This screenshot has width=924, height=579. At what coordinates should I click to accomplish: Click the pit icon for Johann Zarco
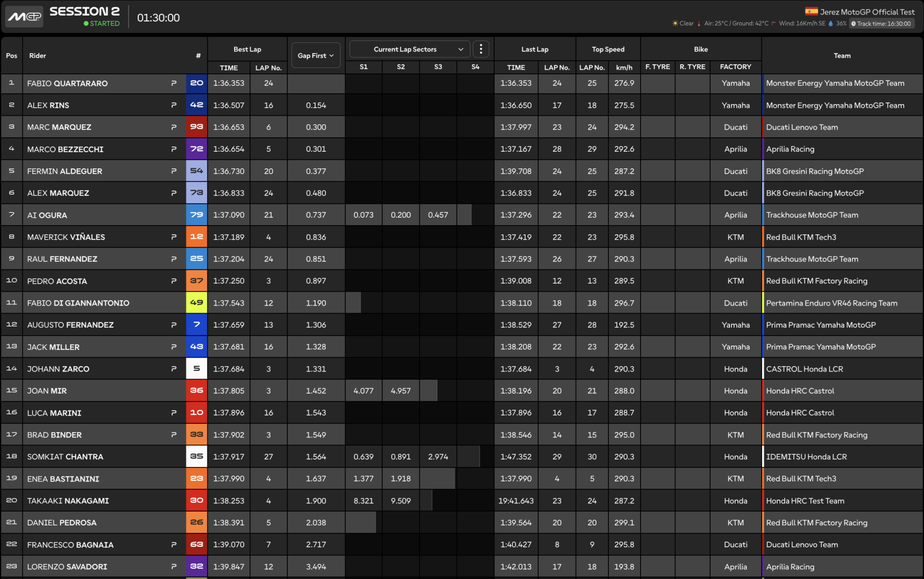(x=174, y=369)
